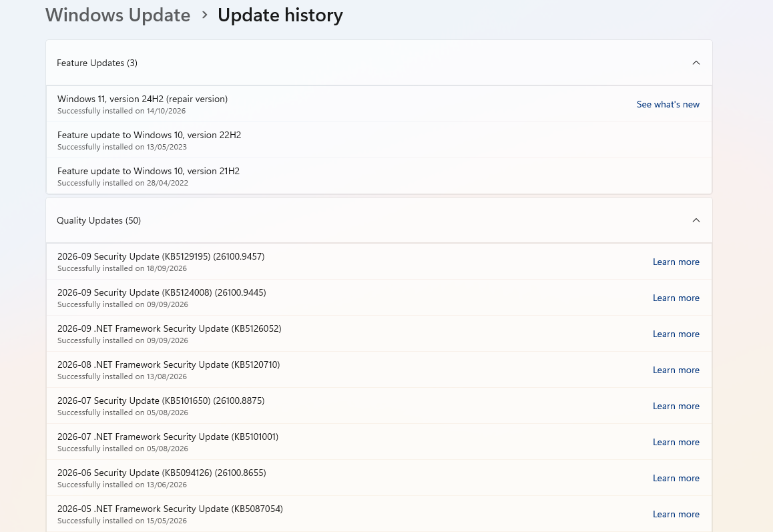Select 2026-07 .NET Framework Security Update (KB5101001)
The height and width of the screenshot is (532, 773).
pos(168,437)
